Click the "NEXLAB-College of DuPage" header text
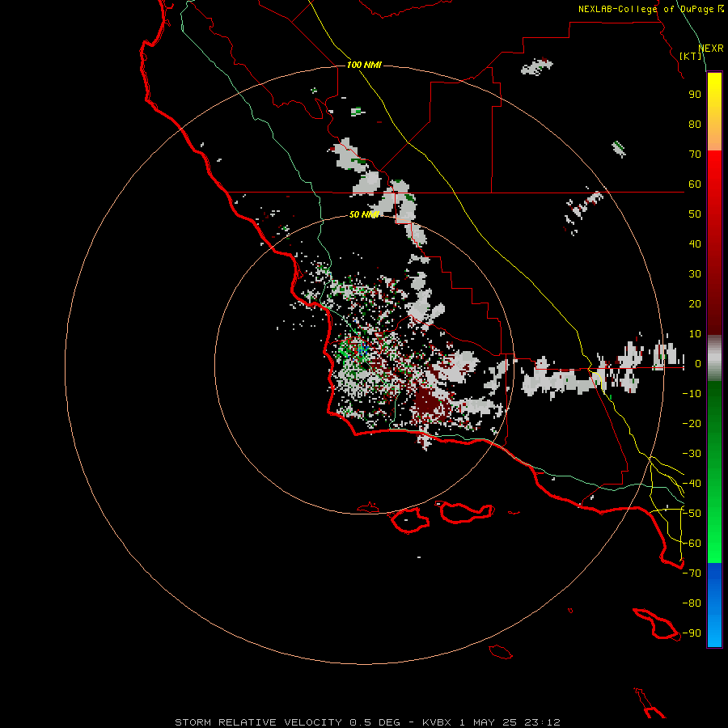 645,9
